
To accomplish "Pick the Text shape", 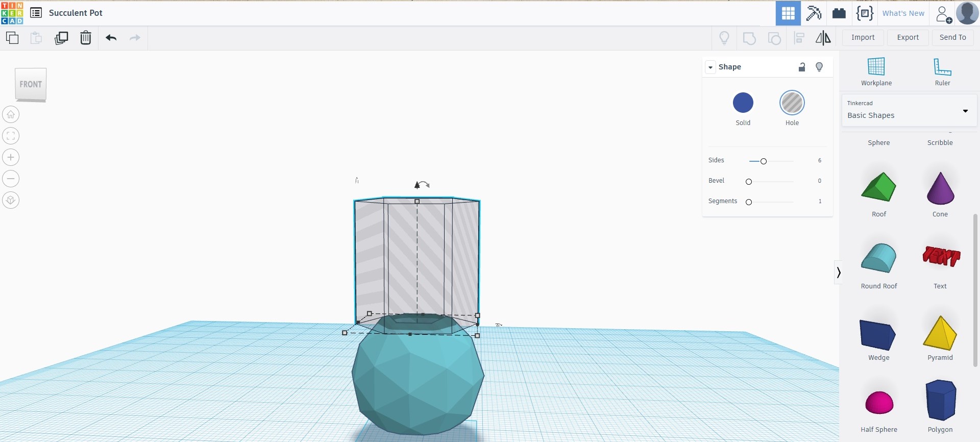I will [x=941, y=256].
